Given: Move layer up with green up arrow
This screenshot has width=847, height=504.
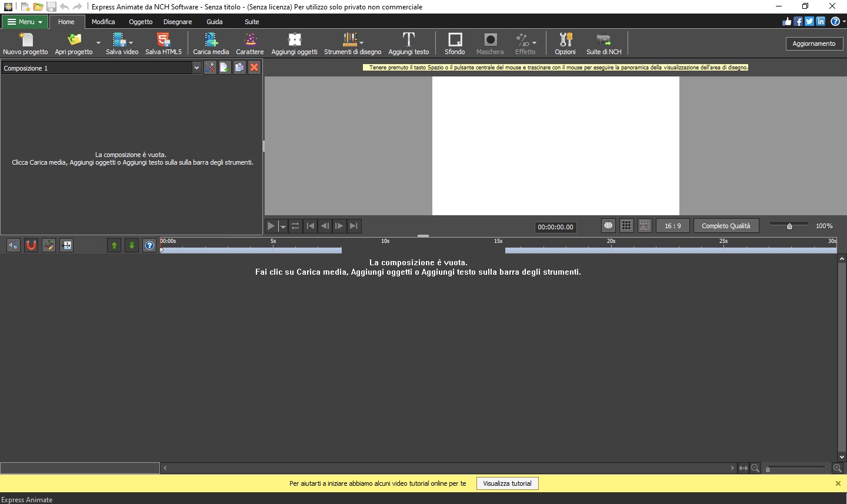Looking at the screenshot, I should [x=114, y=245].
